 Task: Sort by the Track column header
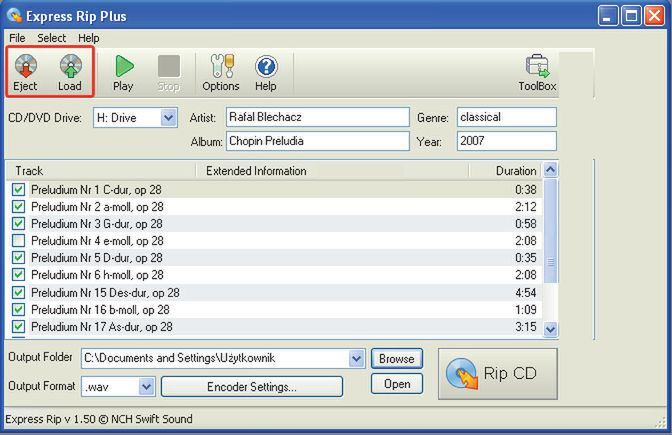(x=101, y=171)
